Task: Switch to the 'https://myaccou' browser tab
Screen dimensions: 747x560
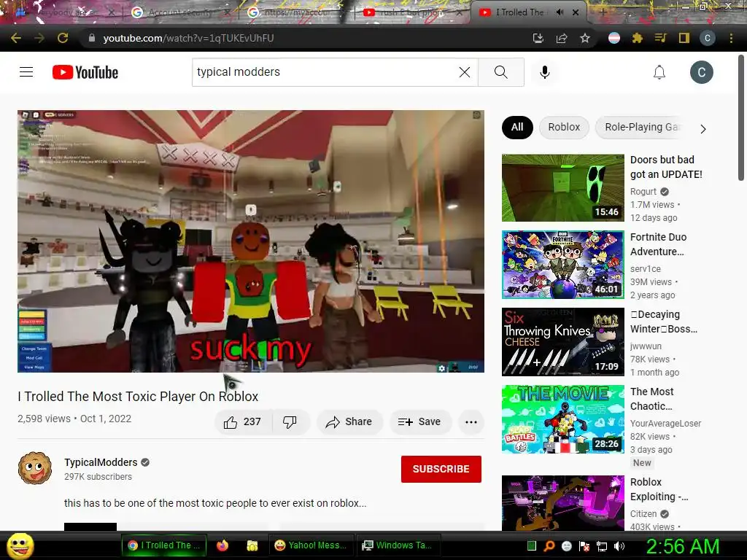Action: point(296,12)
